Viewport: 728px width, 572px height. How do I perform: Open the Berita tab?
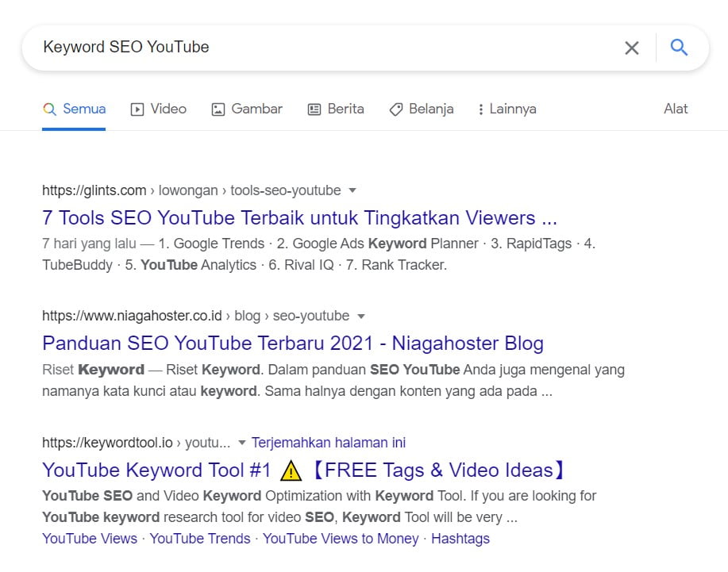point(336,109)
